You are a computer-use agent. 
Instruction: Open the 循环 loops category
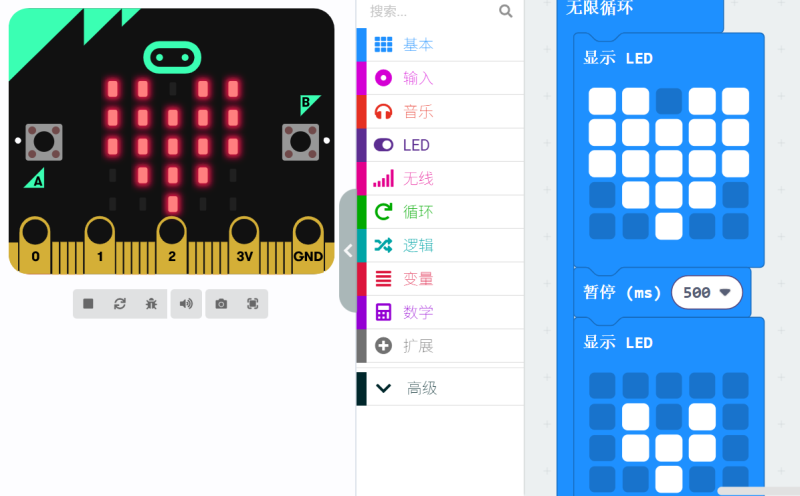coord(418,212)
